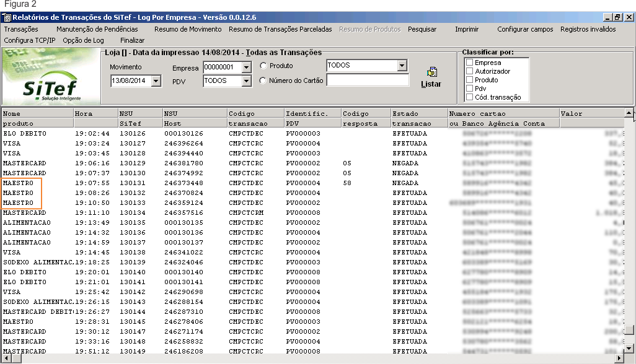Click the Estado transacao column header
The width and height of the screenshot is (636, 364).
coord(420,118)
